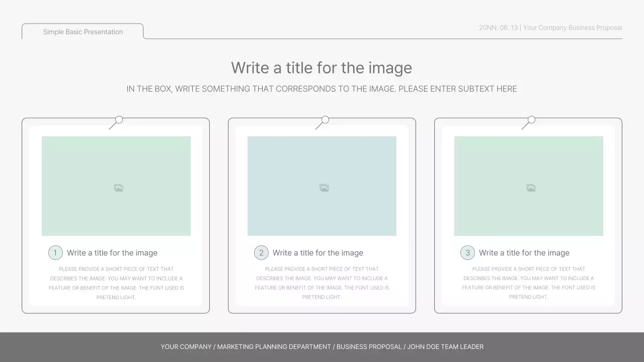The width and height of the screenshot is (644, 362).
Task: Toggle the circled number 2 badge
Action: point(261,252)
